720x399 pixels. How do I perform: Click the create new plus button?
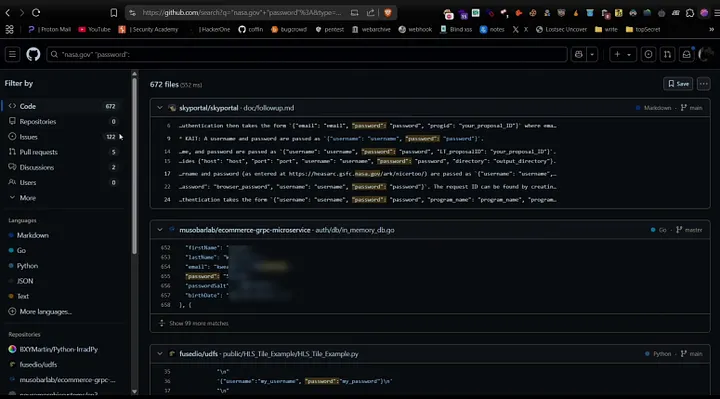pyautogui.click(x=617, y=55)
